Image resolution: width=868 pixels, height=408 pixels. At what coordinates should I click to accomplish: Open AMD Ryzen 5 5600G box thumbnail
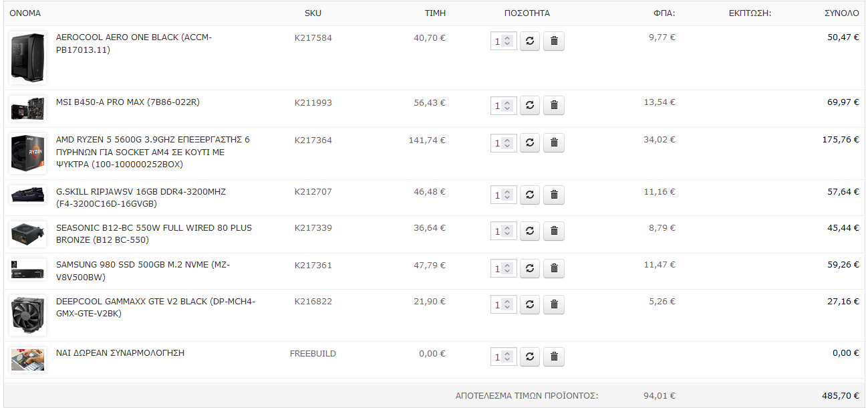(x=28, y=153)
